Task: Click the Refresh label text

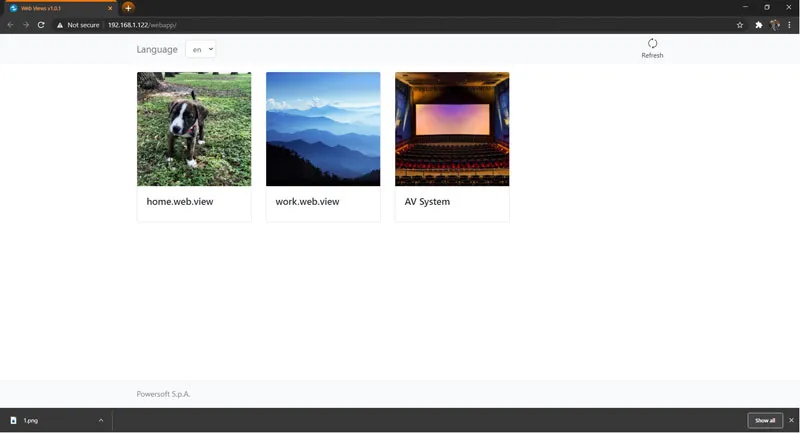Action: (652, 55)
